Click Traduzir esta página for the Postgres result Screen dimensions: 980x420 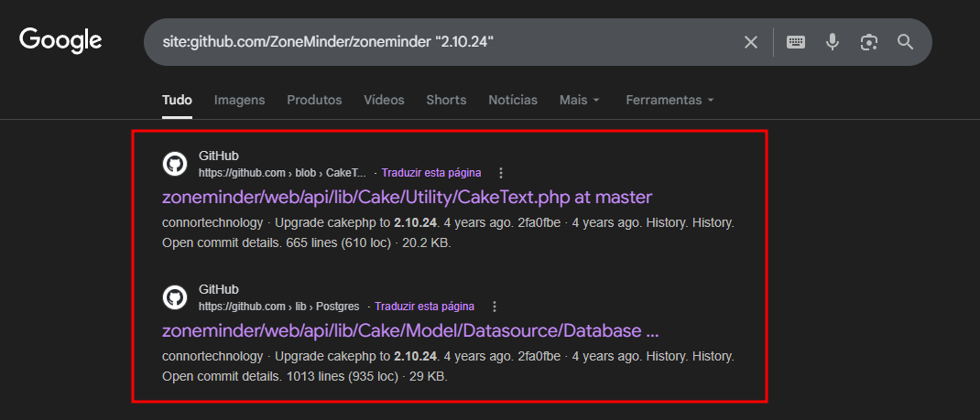point(424,307)
